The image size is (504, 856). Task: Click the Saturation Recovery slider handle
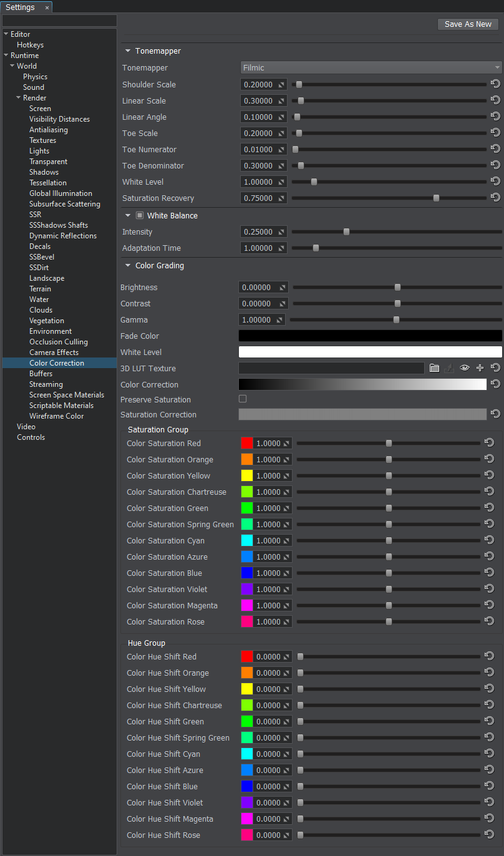pos(436,198)
